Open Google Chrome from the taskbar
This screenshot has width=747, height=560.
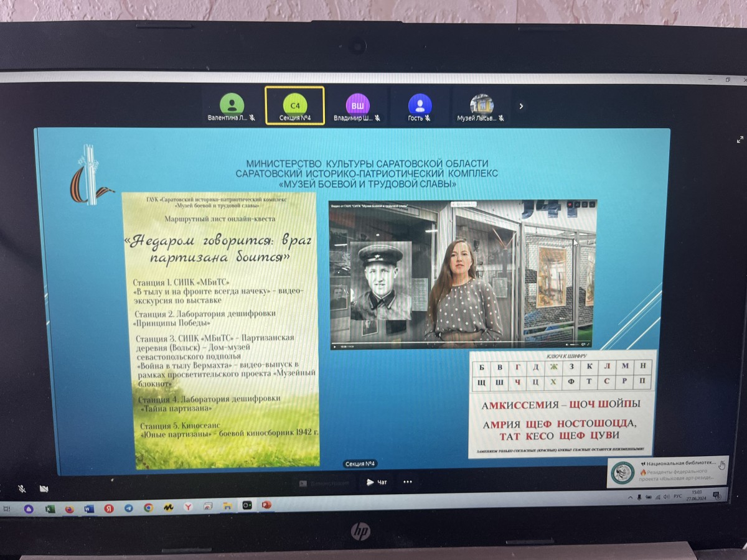click(x=148, y=508)
